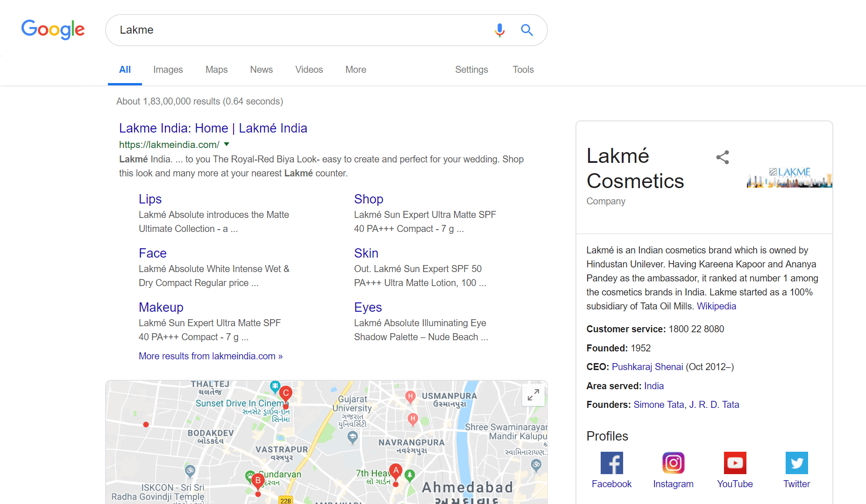Select map marker C near Thaltej
The image size is (866, 504).
click(x=286, y=393)
